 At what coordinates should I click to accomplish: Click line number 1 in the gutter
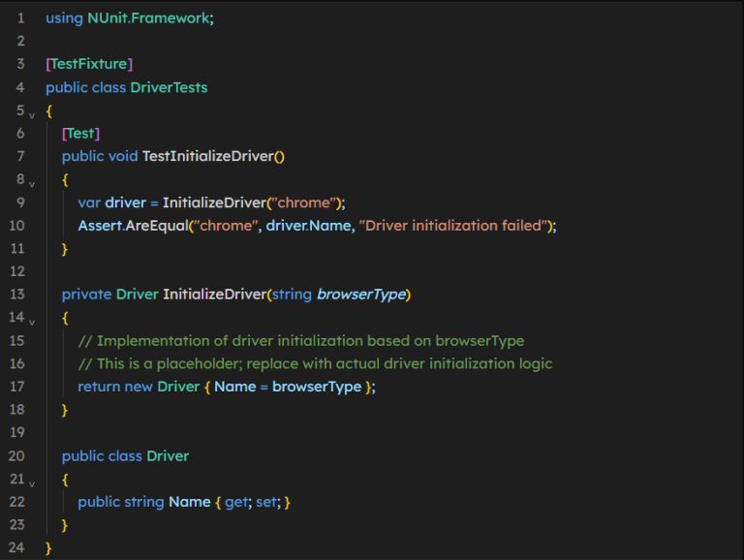(20, 18)
